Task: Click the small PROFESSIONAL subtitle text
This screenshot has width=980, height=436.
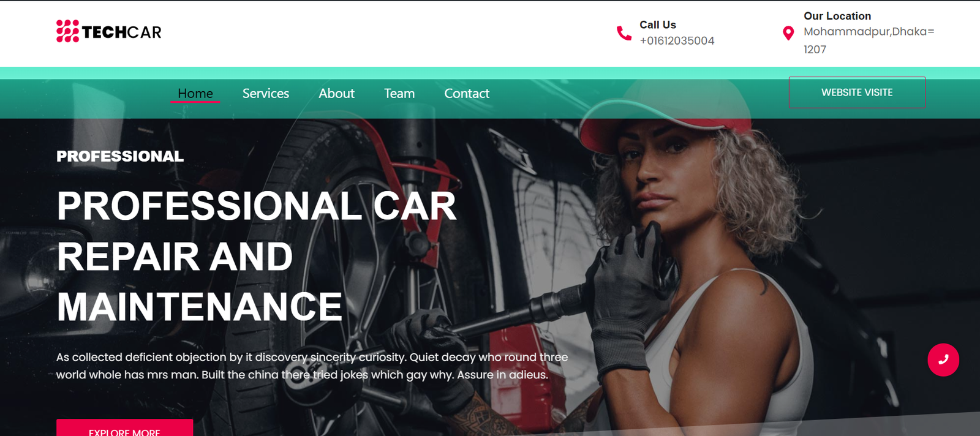Action: point(120,156)
